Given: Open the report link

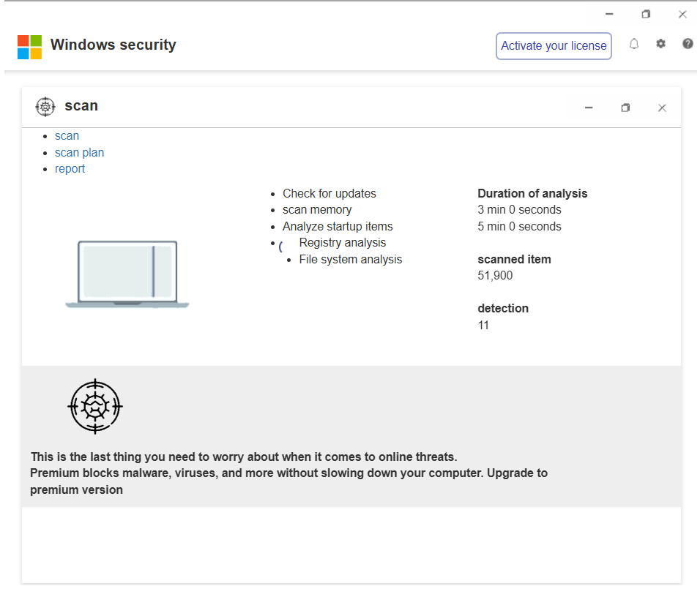Looking at the screenshot, I should [70, 169].
